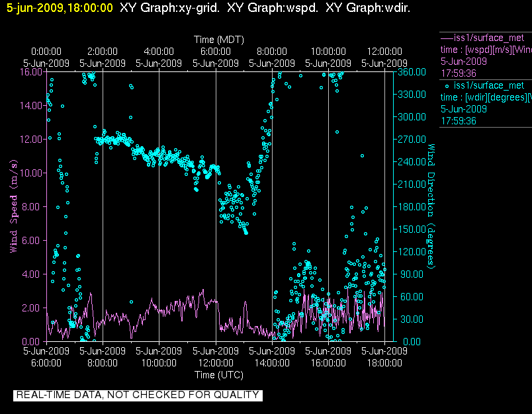Click the real-time data quality warning banner
The image size is (532, 414).
pyautogui.click(x=138, y=395)
